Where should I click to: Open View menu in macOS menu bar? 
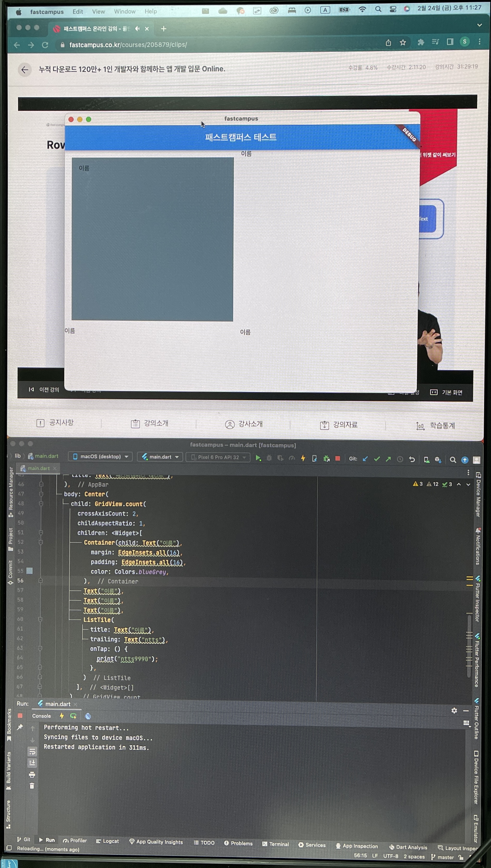99,11
